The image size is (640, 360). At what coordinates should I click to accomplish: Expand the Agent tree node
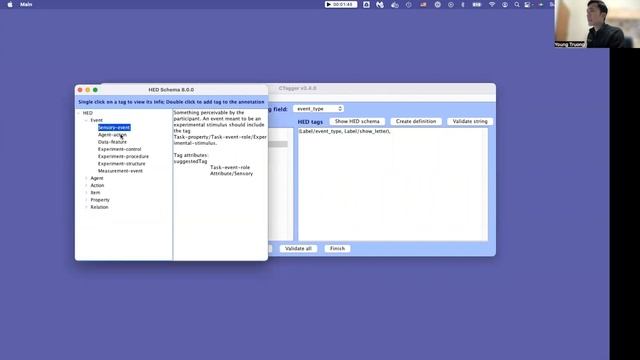(86, 178)
